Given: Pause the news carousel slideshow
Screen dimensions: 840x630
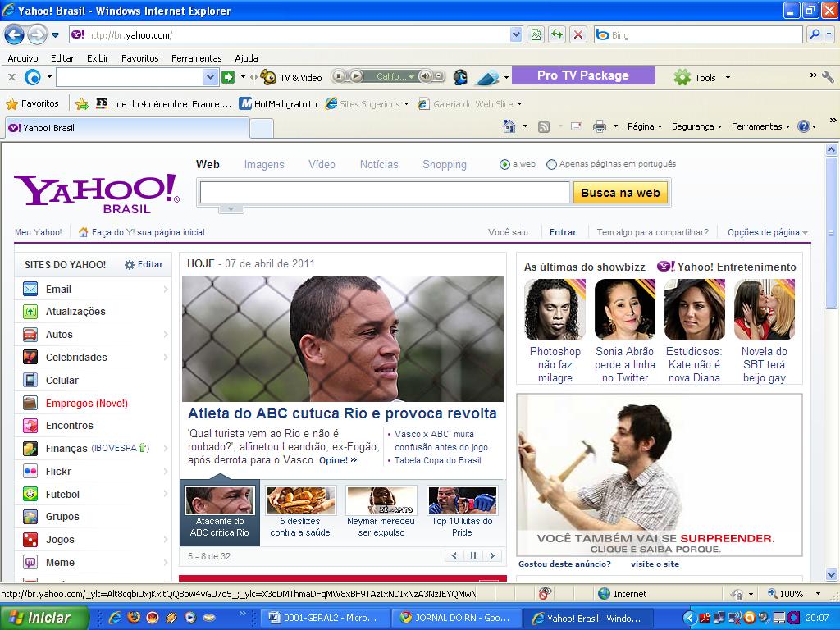Looking at the screenshot, I should point(473,556).
